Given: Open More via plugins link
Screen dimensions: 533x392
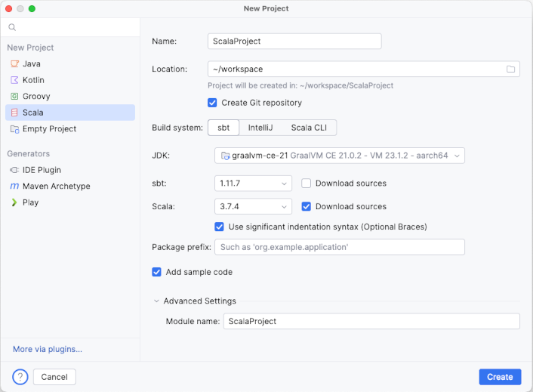Looking at the screenshot, I should coord(48,349).
